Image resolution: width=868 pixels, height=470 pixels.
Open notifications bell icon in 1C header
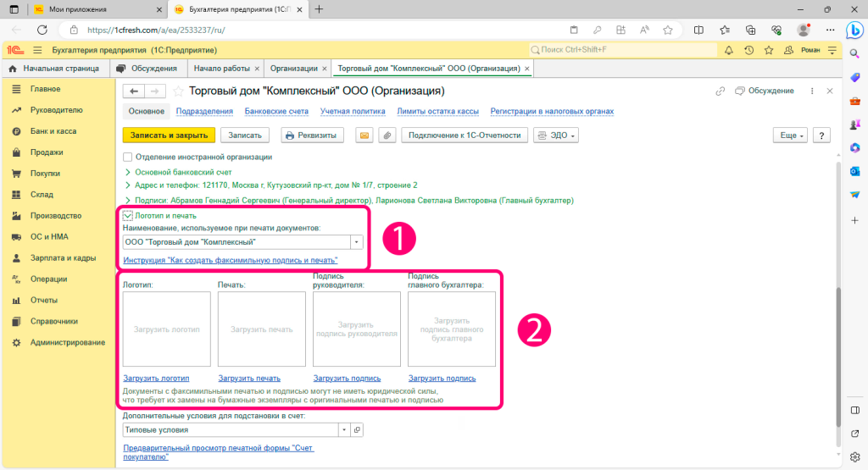(728, 50)
